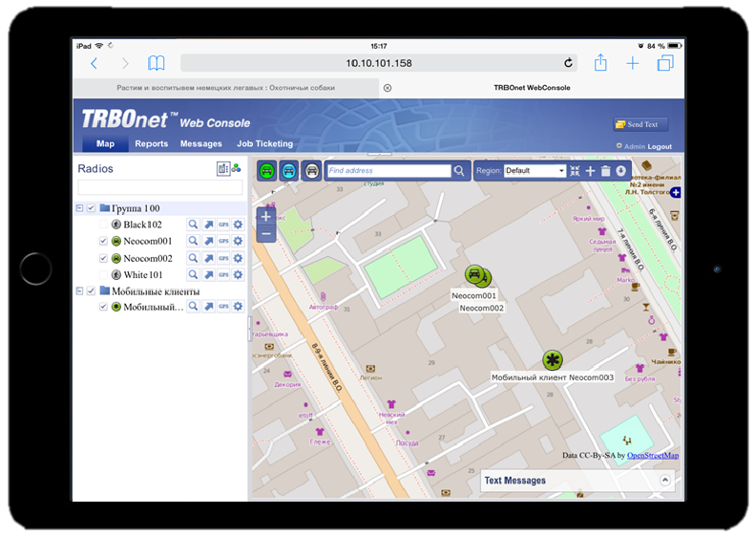This screenshot has height=537, width=755.
Task: Click the colored groups icon beside Radios
Action: point(236,168)
